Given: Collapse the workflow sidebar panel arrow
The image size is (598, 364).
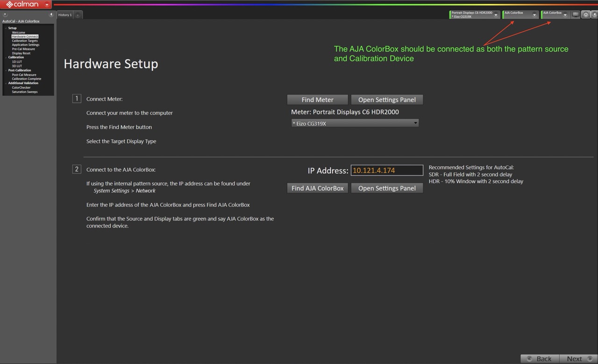Looking at the screenshot, I should (51, 14).
